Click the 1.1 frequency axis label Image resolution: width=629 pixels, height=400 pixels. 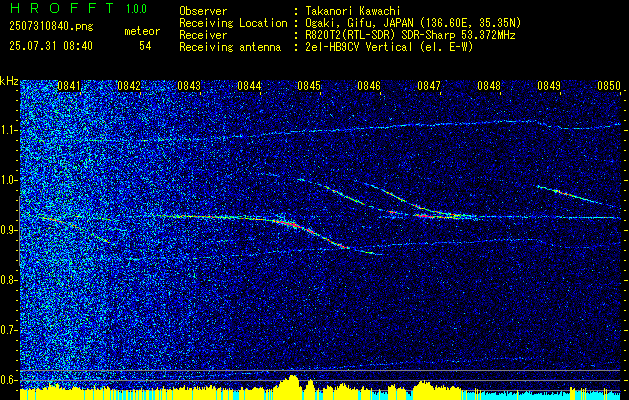[8, 130]
